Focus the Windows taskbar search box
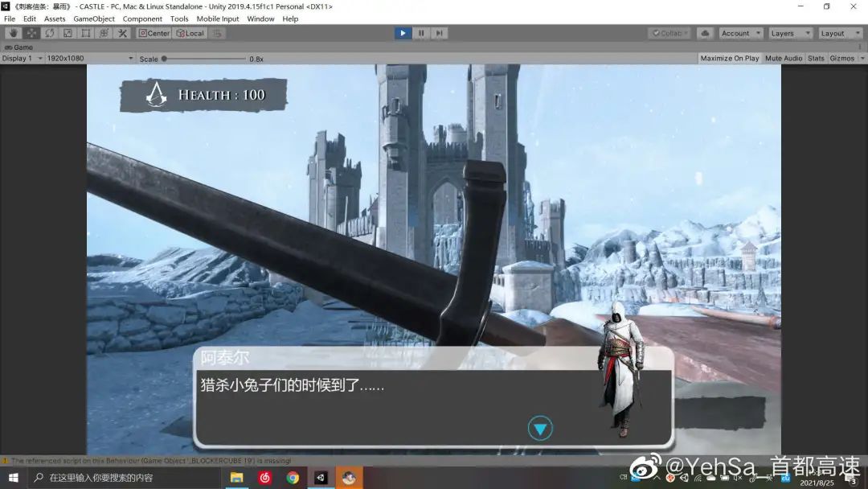The width and height of the screenshot is (868, 489). [124, 478]
